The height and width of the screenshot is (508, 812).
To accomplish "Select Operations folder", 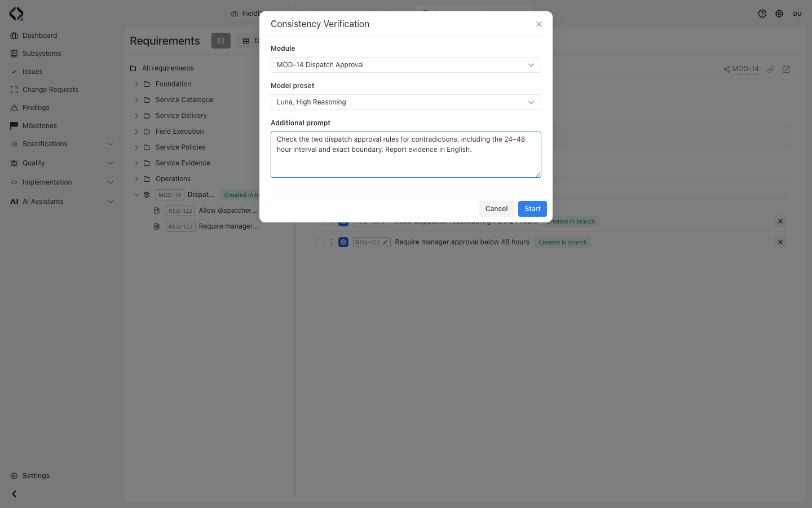I will point(173,179).
